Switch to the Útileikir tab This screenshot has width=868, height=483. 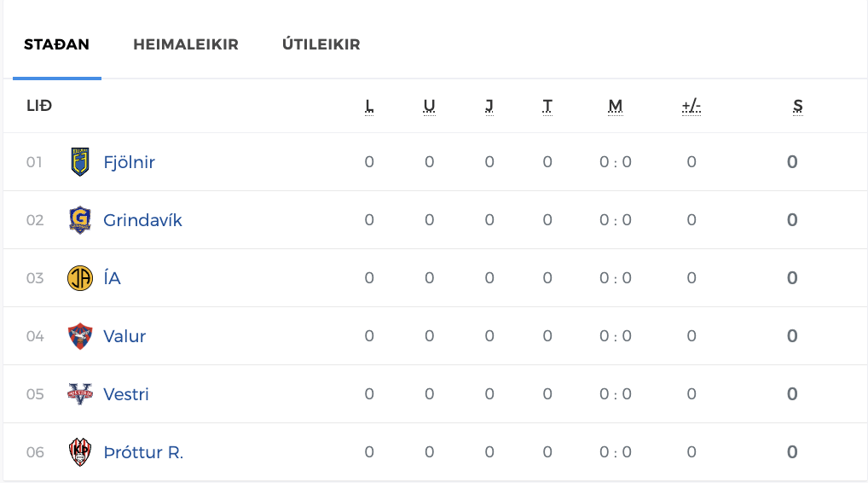[x=321, y=44]
